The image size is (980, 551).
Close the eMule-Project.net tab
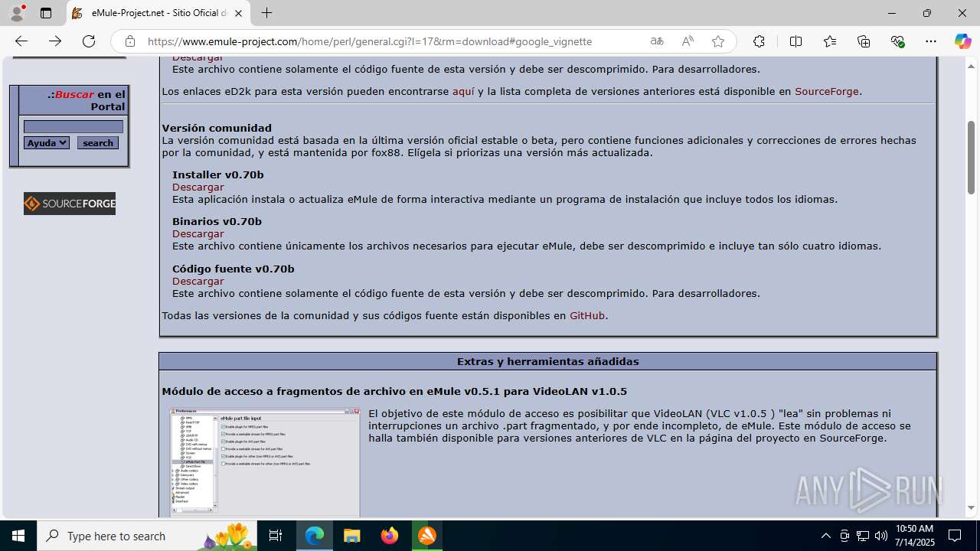[239, 13]
